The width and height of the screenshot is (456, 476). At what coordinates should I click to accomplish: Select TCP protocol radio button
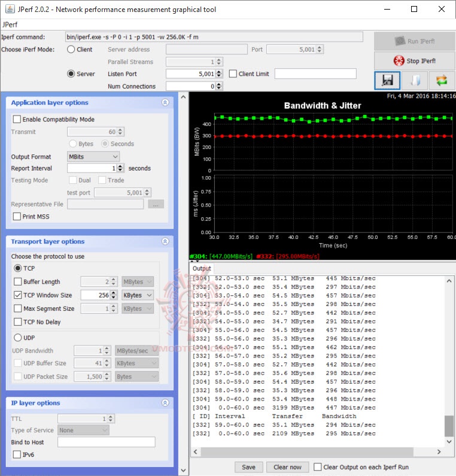[x=17, y=268]
